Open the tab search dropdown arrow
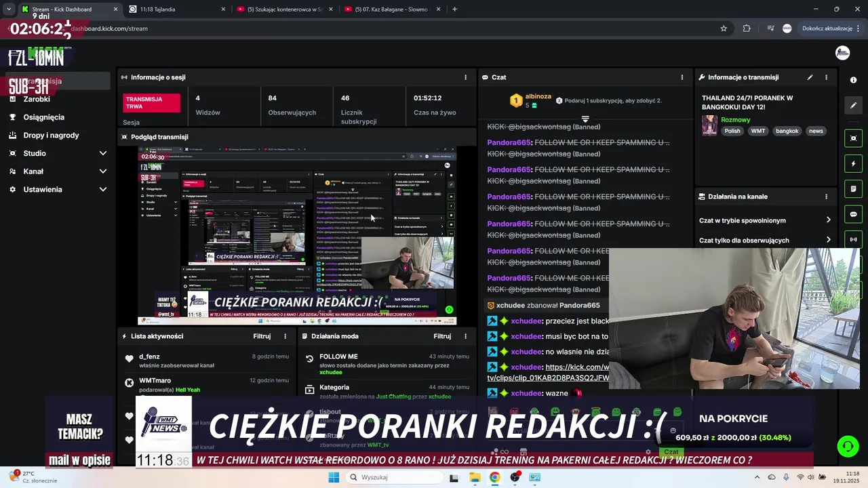The image size is (868, 488). [8, 9]
